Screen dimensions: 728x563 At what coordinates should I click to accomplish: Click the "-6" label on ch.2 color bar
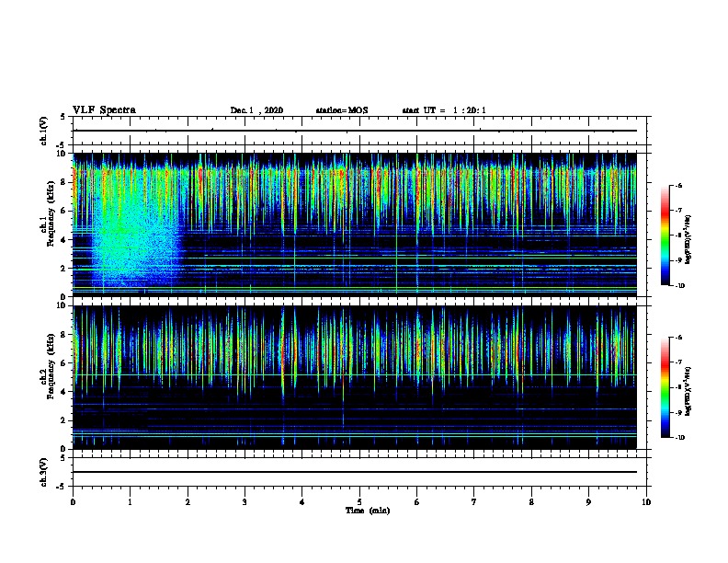click(x=678, y=338)
